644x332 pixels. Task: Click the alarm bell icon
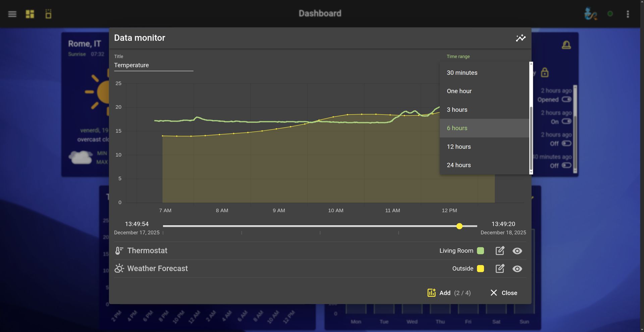point(566,45)
